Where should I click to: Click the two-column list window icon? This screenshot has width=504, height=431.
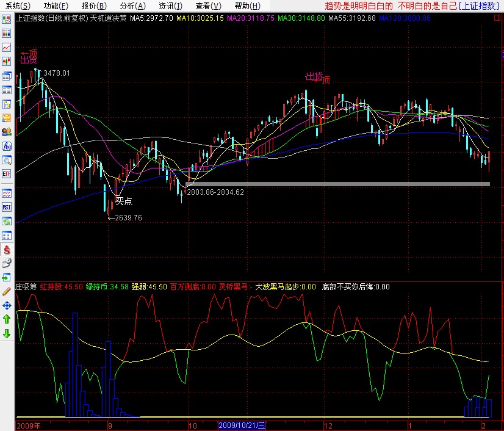click(x=7, y=90)
